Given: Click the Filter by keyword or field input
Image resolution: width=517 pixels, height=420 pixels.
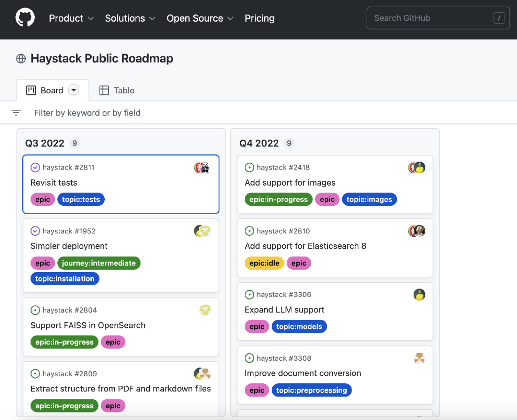Looking at the screenshot, I should tap(87, 113).
